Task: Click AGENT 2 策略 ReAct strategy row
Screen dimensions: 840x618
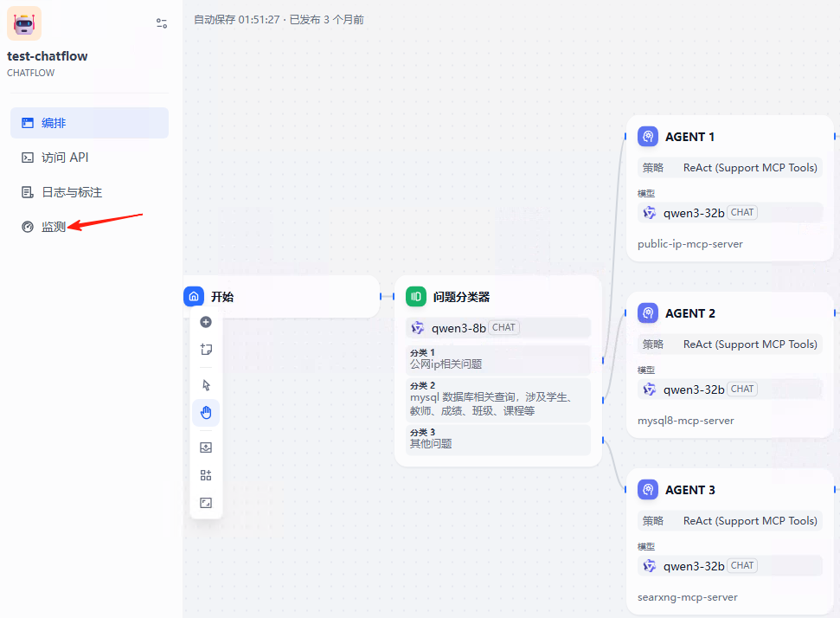Action: pos(729,344)
